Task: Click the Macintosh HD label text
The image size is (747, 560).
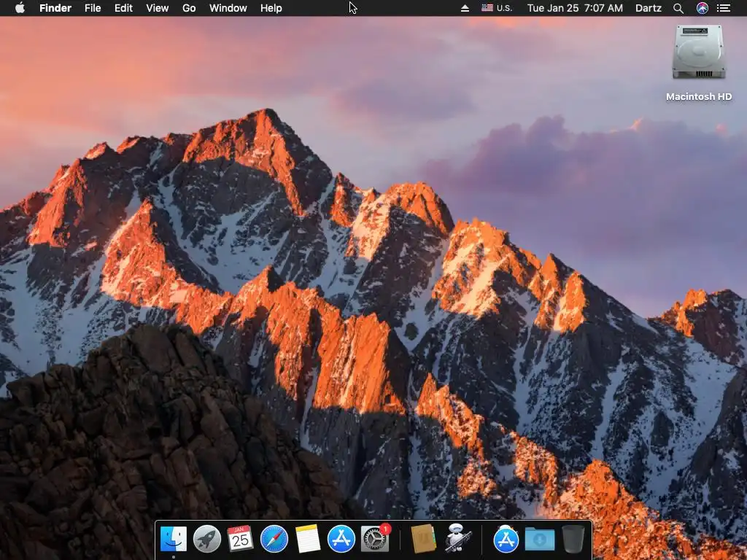Action: tap(699, 97)
